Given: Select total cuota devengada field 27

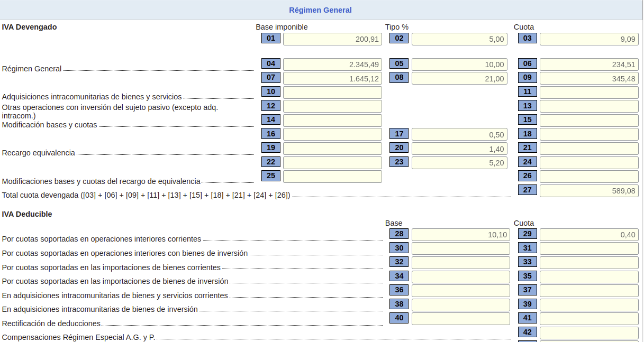Looking at the screenshot, I should [588, 191].
